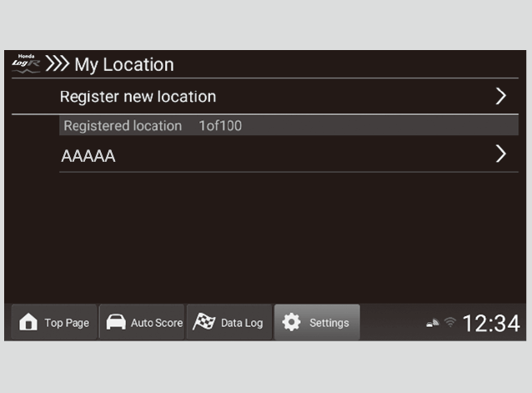Click the 1of100 location counter

point(220,126)
